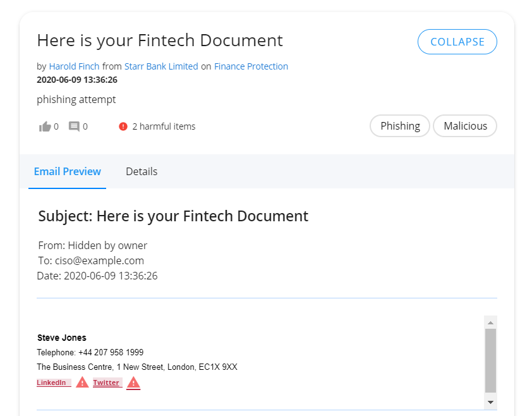Select the Malicious tag
This screenshot has height=416, width=532.
pos(465,126)
